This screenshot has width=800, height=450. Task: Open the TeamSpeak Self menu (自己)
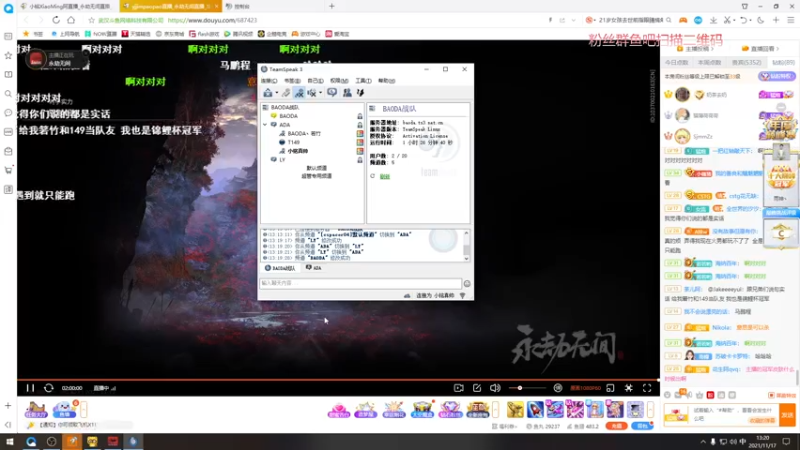(315, 81)
